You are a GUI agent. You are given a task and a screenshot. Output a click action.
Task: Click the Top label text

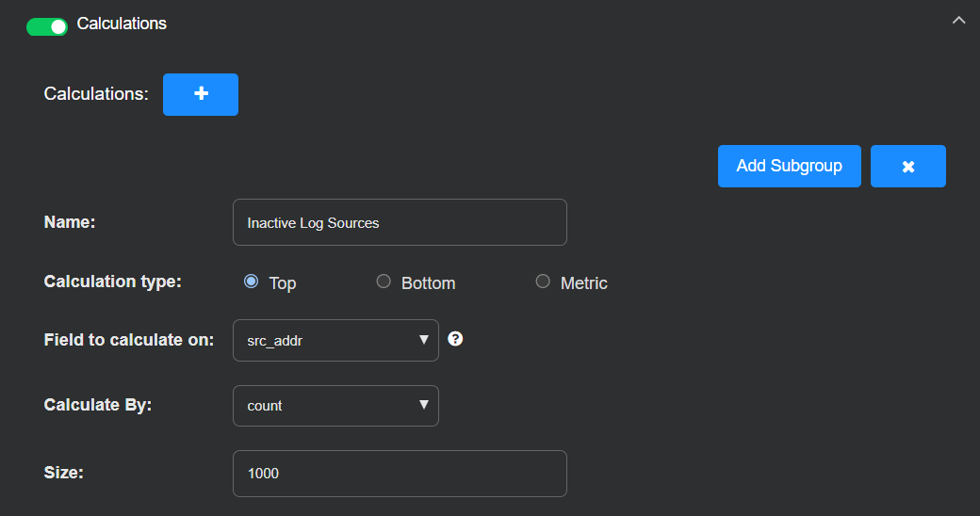(x=283, y=283)
